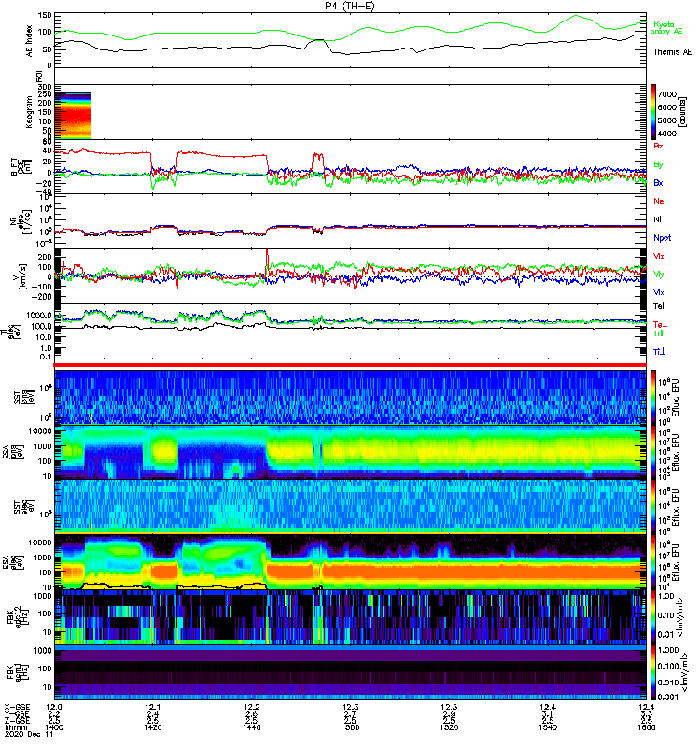Viewport: 700px width, 747px height.
Task: Click the FBK scm1 [Hz] y-axis label
Action: click(18, 671)
